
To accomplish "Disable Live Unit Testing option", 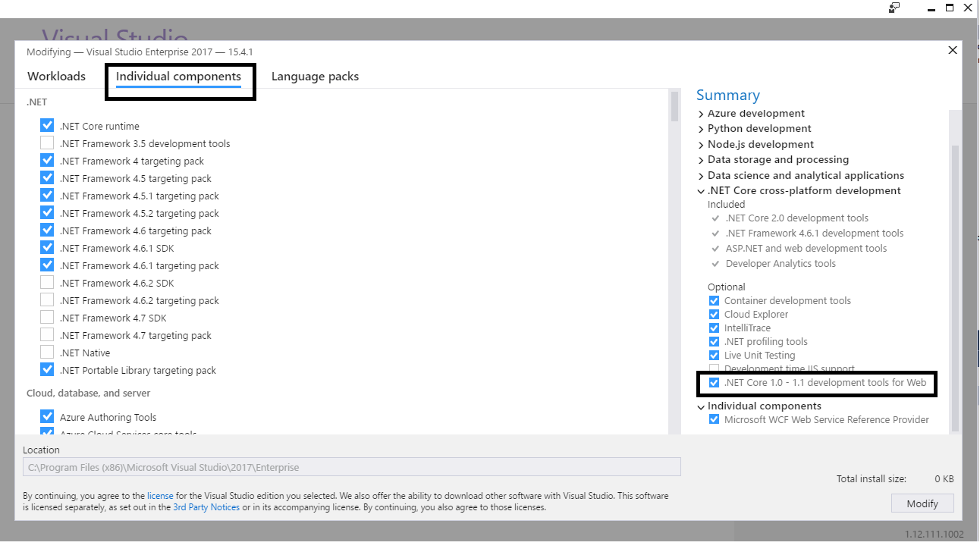I will coord(714,356).
